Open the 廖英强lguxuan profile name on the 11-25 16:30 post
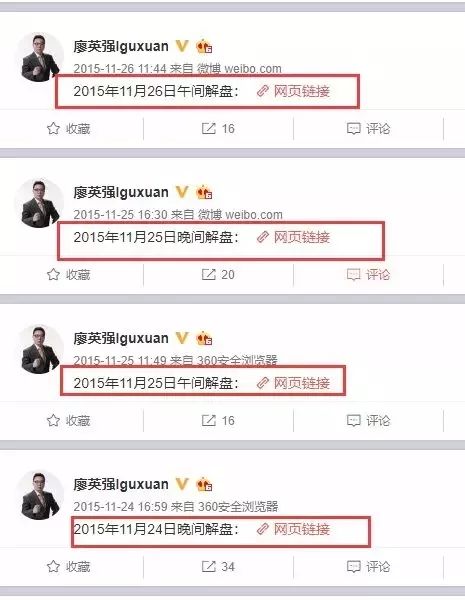Screen dimensions: 465x600 (x=121, y=192)
